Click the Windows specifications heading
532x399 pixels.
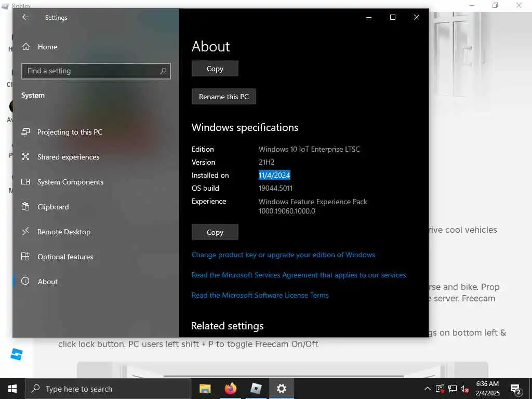pyautogui.click(x=245, y=127)
